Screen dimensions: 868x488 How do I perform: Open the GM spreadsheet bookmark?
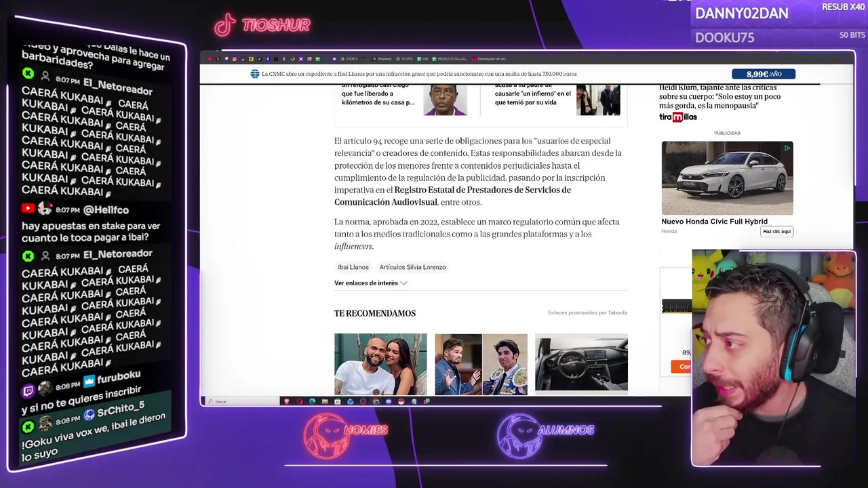coord(422,59)
